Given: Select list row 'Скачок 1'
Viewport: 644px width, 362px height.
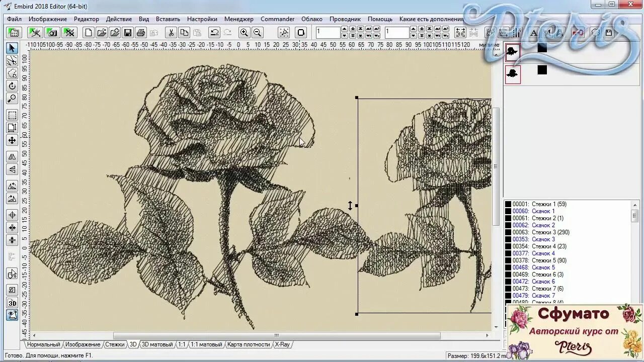Looking at the screenshot, I should click(568, 211).
